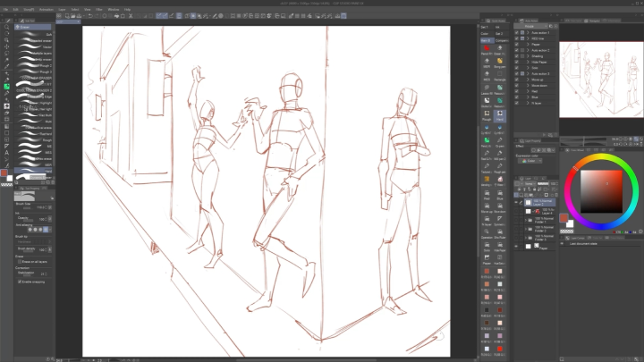Select the Multiple layers eraser sub tool
The image size is (644, 362).
click(x=34, y=53)
